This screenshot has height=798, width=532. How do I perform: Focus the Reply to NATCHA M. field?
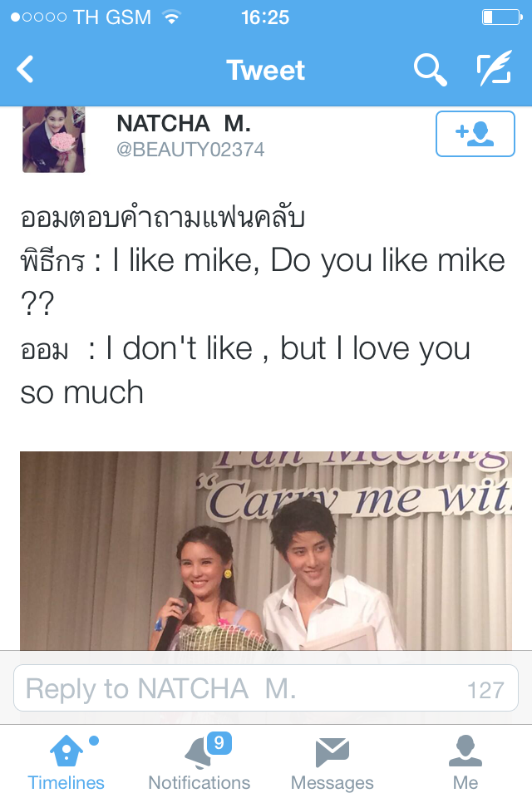tap(266, 688)
